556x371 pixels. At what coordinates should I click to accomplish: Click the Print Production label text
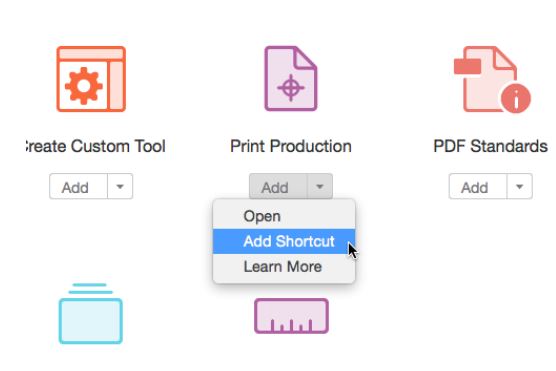pyautogui.click(x=291, y=146)
